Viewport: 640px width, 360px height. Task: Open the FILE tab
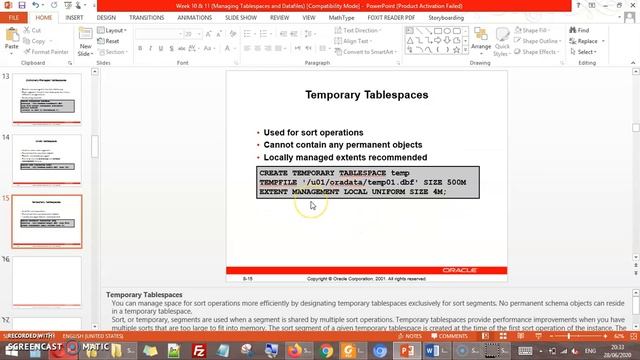point(13,18)
